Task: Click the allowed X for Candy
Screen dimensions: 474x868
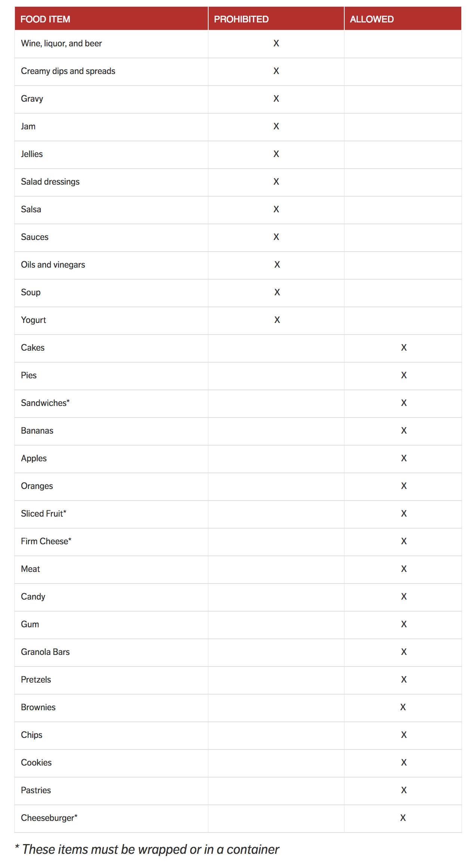Action: [x=404, y=597]
